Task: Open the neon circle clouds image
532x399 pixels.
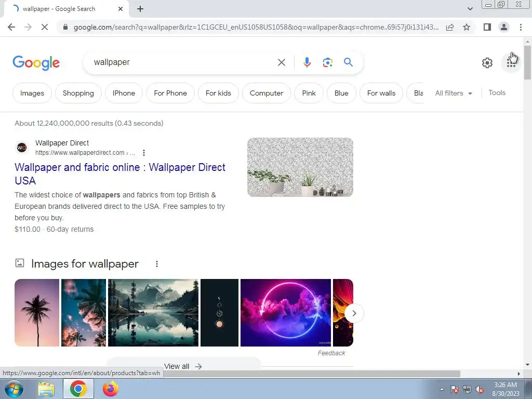Action: point(285,313)
